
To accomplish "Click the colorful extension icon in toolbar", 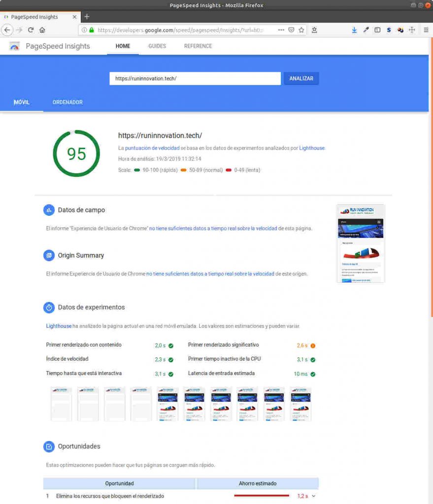I will 400,30.
